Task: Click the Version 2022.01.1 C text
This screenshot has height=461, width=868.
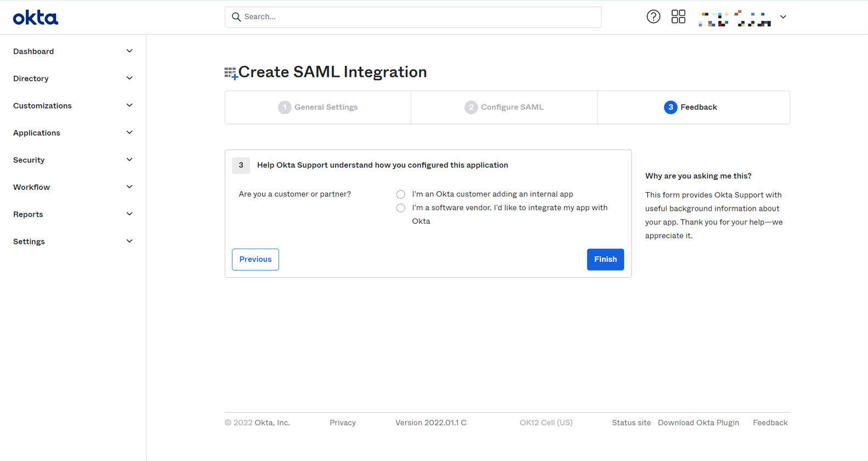Action: click(x=431, y=423)
